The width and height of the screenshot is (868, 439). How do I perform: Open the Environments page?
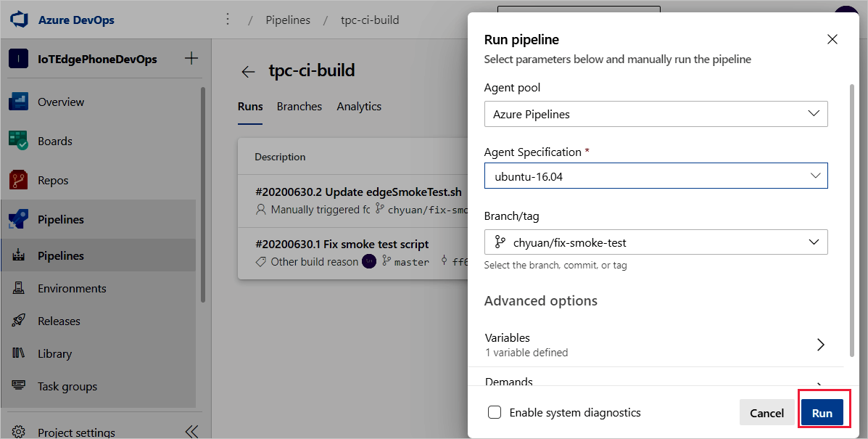(x=70, y=288)
